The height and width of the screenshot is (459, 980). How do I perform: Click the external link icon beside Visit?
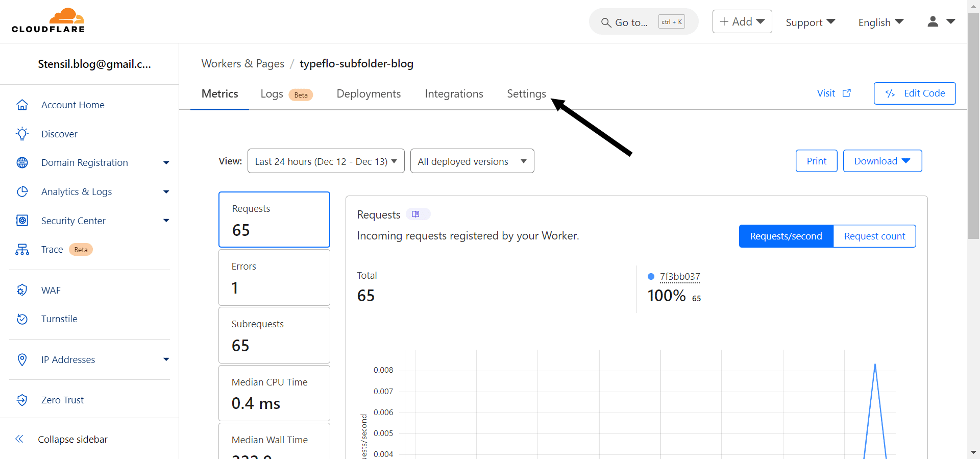tap(846, 93)
